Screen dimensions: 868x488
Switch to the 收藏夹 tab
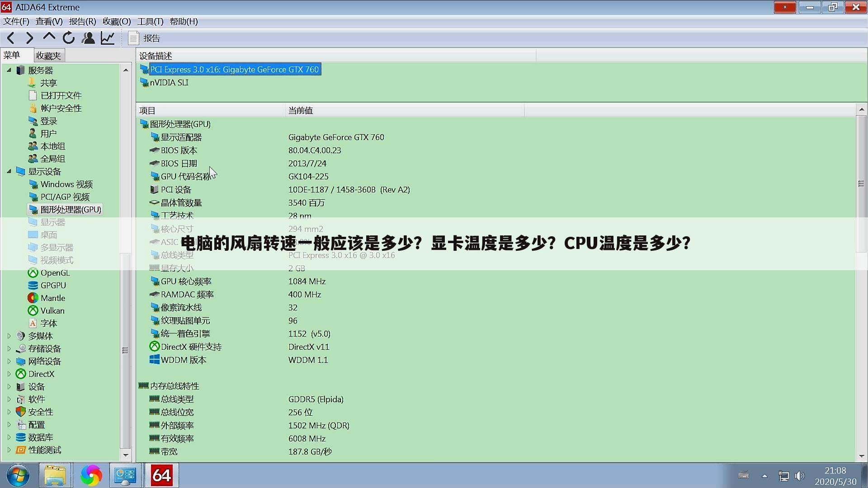click(49, 56)
